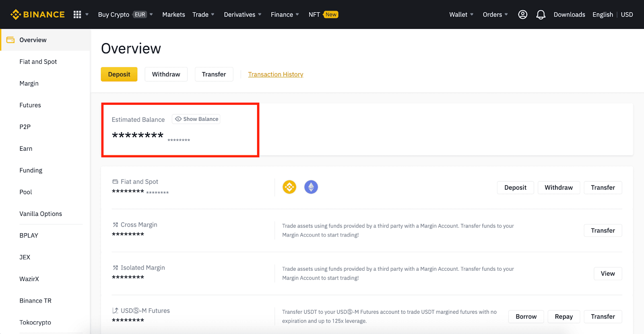Expand the Trade dropdown menu

point(203,15)
